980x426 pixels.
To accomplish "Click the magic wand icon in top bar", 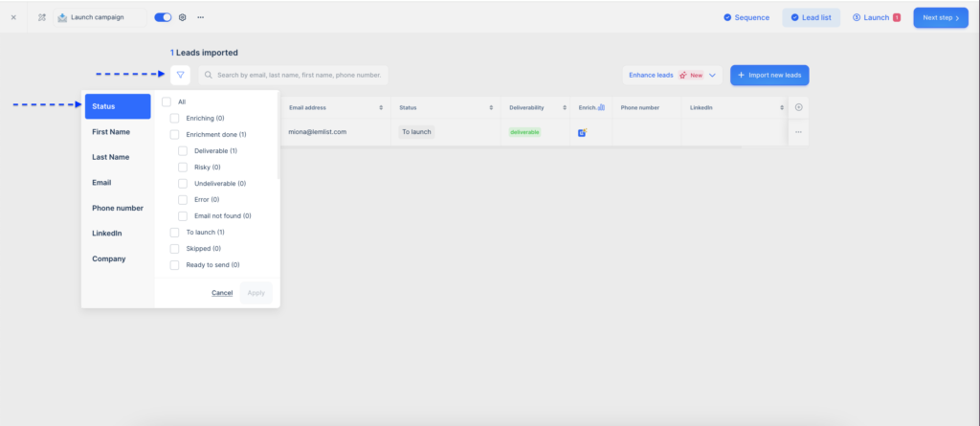I will tap(41, 17).
